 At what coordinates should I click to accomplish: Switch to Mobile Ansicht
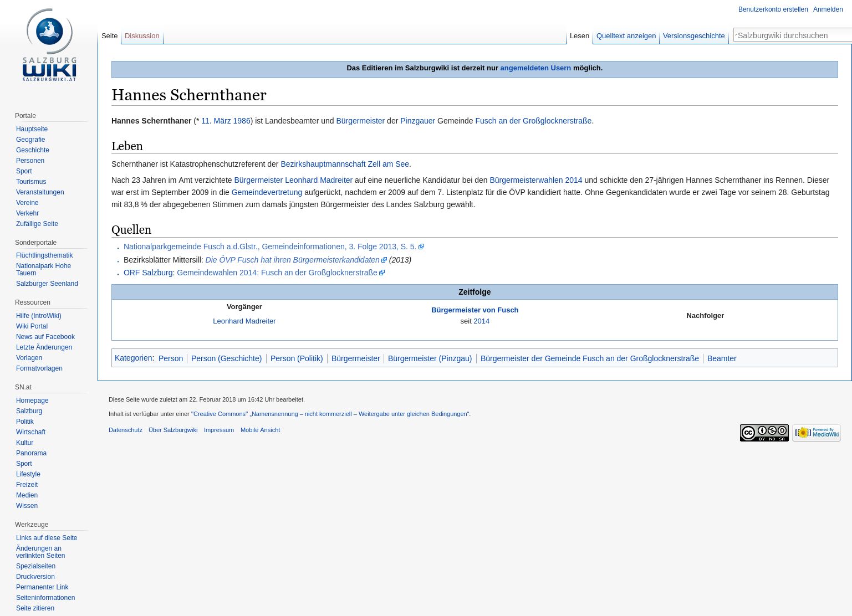(260, 430)
